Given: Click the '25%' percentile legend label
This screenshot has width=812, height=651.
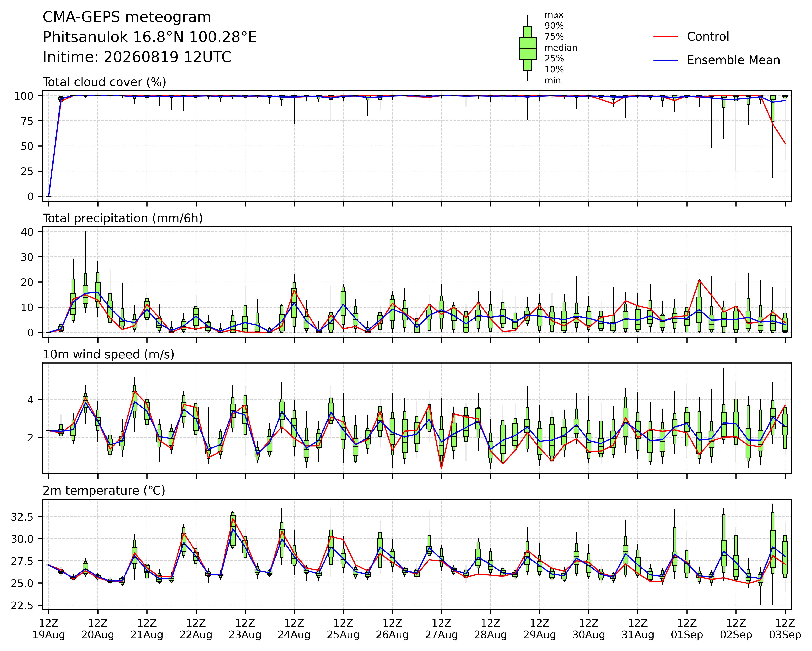Looking at the screenshot, I should (554, 59).
